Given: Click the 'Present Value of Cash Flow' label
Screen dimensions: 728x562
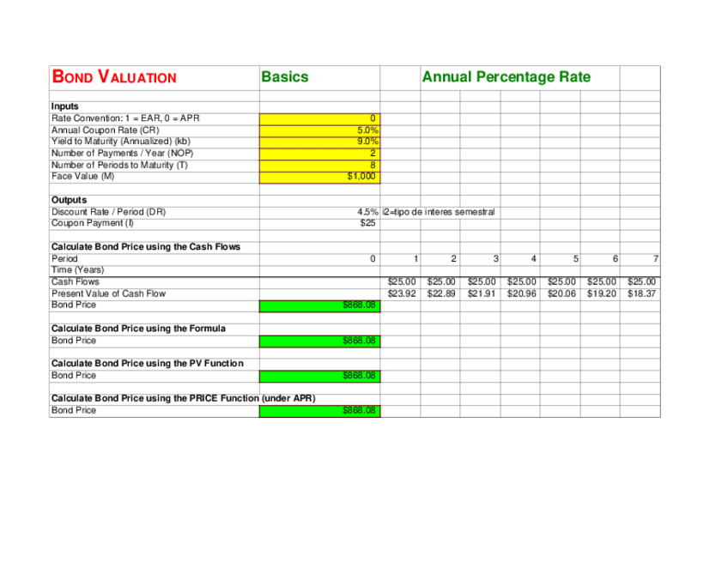Looking at the screenshot, I should click(x=109, y=293).
